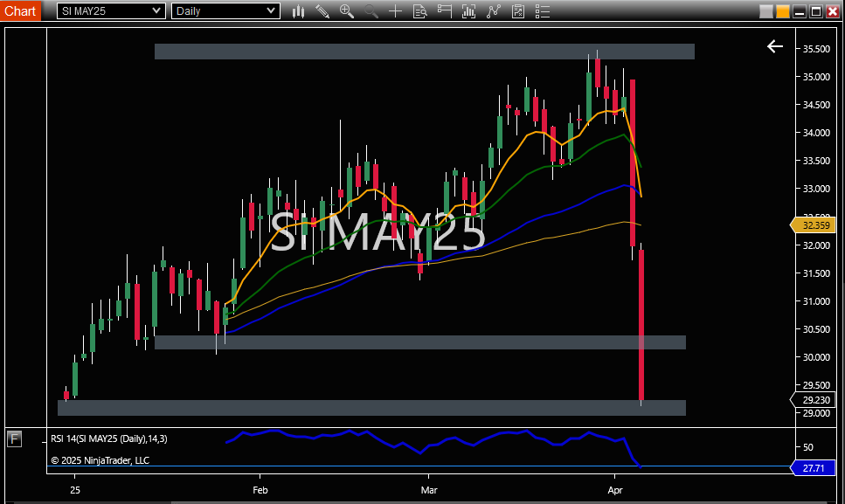Maximize the chart window
The width and height of the screenshot is (845, 504).
click(816, 11)
